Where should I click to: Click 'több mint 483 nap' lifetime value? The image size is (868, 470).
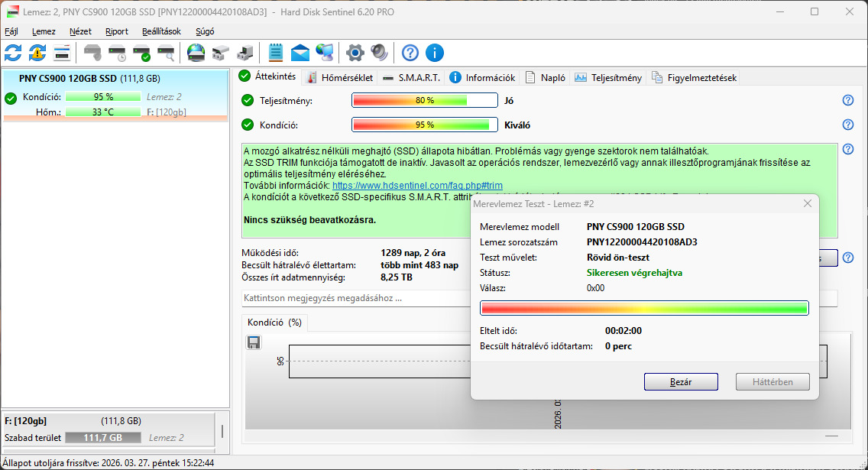coord(419,264)
